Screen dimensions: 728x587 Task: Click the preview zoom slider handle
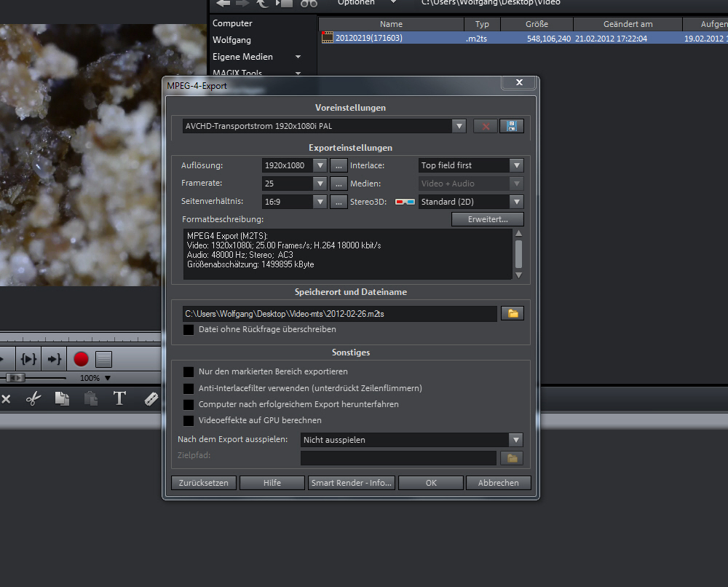pos(16,378)
